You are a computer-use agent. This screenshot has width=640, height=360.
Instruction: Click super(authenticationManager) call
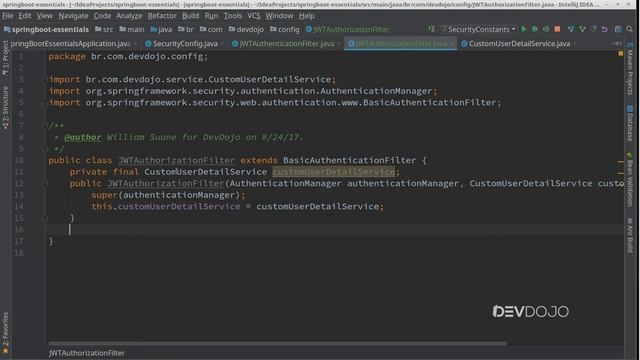pos(168,195)
